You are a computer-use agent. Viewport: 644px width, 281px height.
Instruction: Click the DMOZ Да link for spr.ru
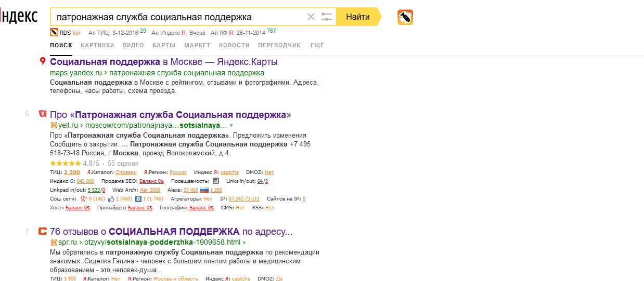279,278
